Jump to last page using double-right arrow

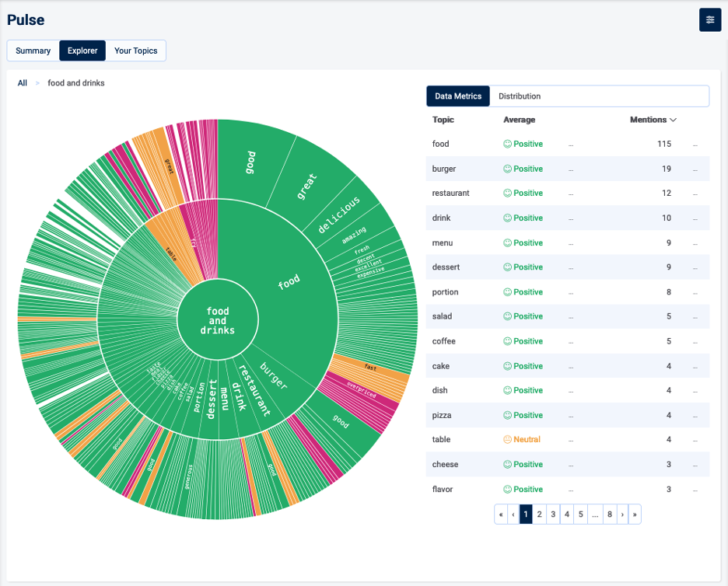[635, 514]
